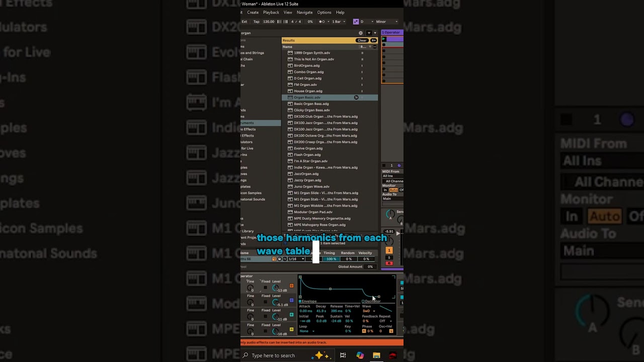Solo the track with the S button
644x362 pixels.
click(389, 257)
